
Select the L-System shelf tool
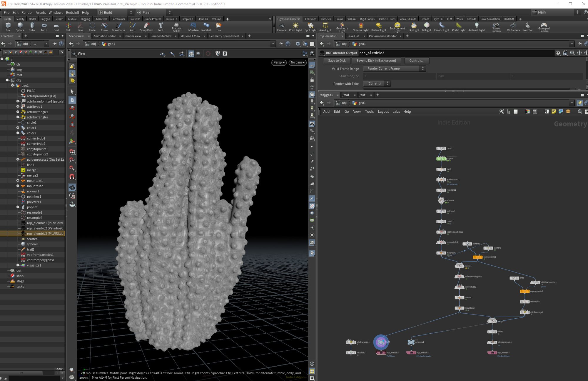click(193, 27)
